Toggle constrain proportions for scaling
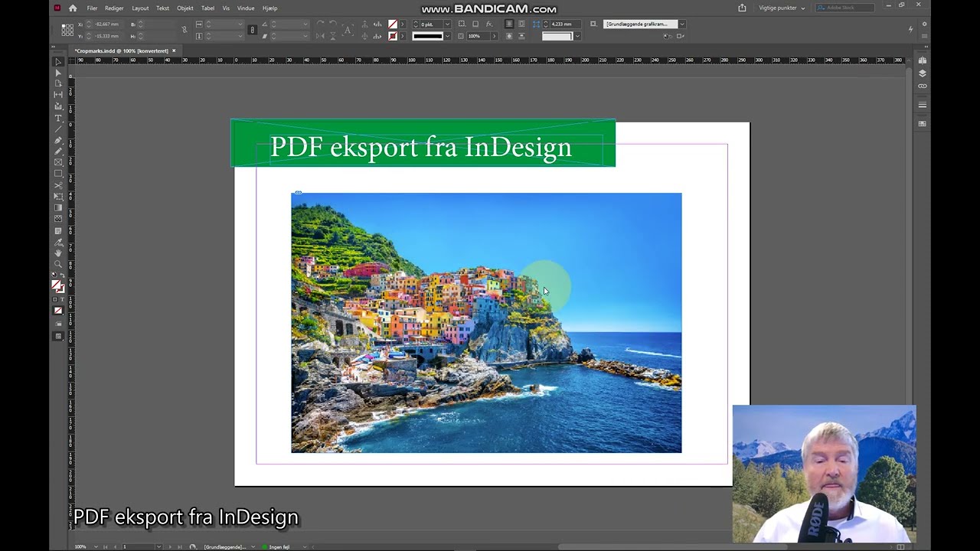The width and height of the screenshot is (980, 551). tap(253, 30)
